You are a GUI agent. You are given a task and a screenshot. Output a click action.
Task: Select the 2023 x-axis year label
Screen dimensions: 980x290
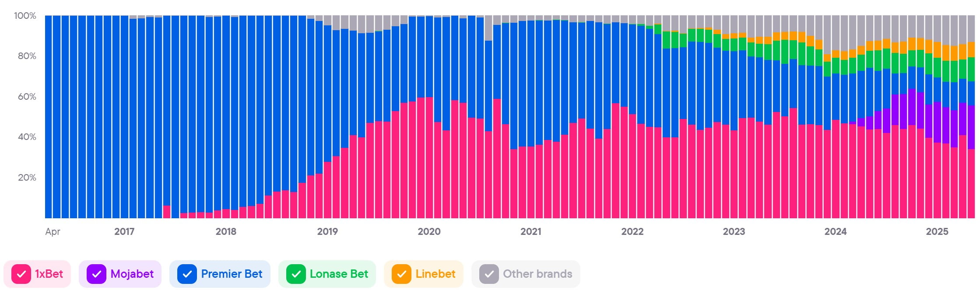tap(734, 232)
